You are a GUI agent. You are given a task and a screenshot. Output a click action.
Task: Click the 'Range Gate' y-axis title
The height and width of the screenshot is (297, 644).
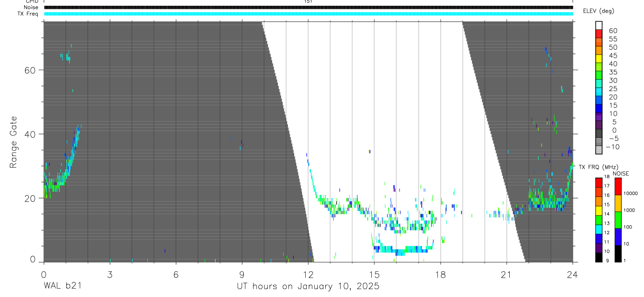14,142
